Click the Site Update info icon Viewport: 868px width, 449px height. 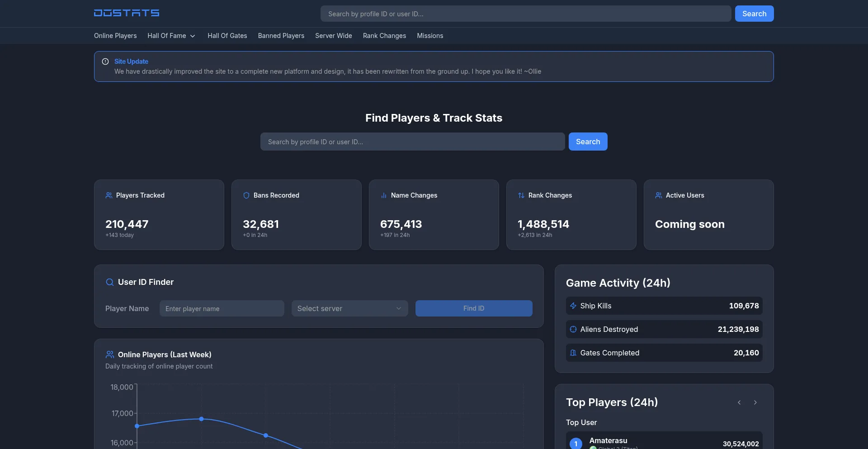105,61
